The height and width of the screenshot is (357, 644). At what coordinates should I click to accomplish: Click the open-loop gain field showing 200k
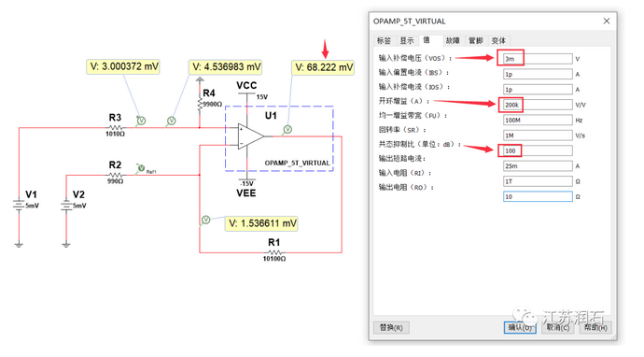pos(538,105)
